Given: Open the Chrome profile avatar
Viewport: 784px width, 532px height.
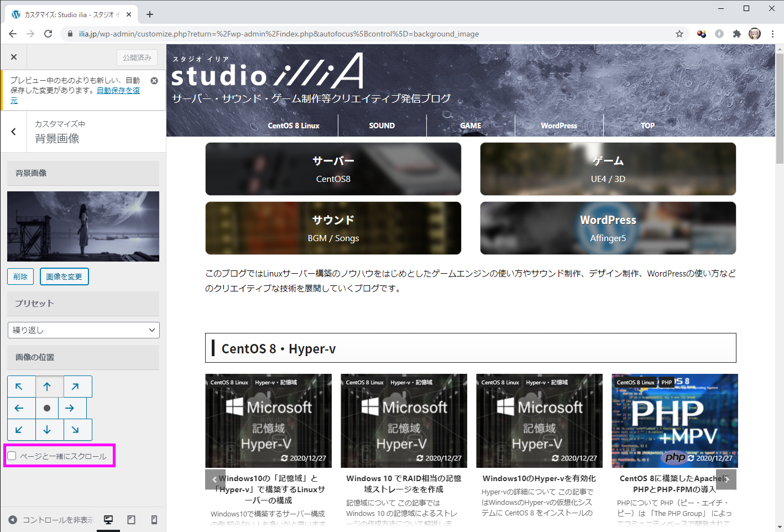Looking at the screenshot, I should [x=755, y=34].
